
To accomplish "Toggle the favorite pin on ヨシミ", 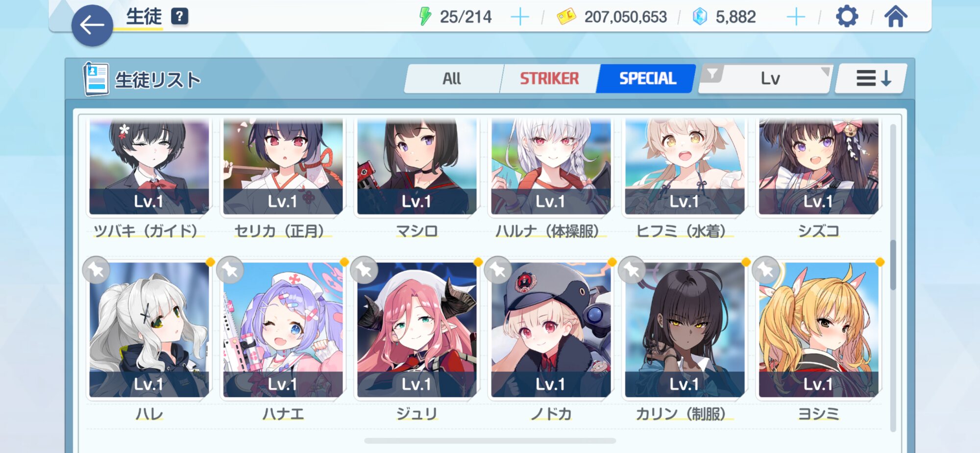I will [766, 270].
